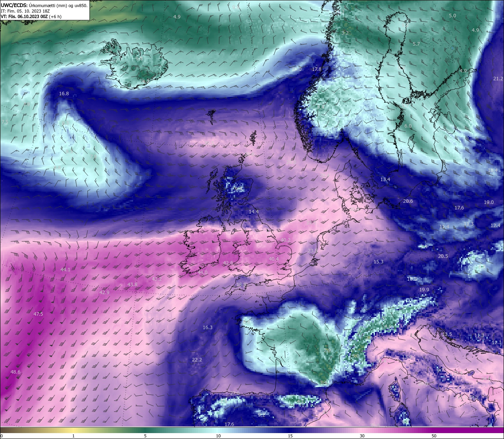Click the 50 tick on the color scale
This screenshot has height=439, width=504.
point(434,436)
